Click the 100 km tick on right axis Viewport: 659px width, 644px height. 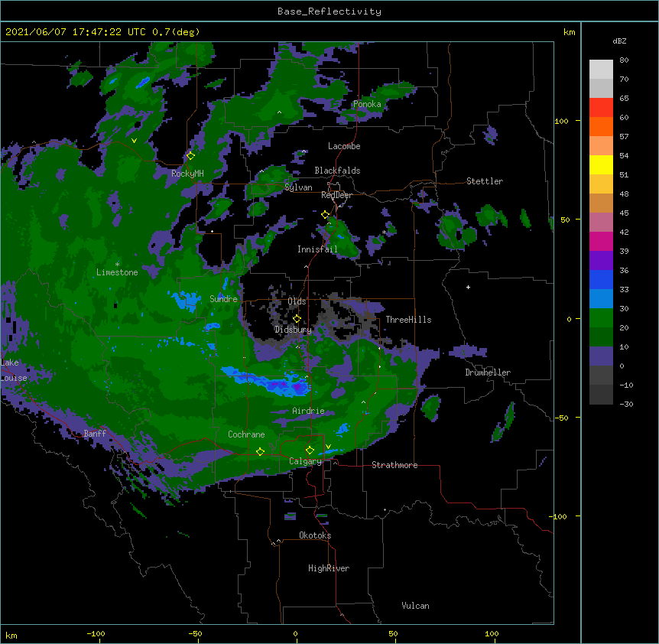[x=561, y=121]
